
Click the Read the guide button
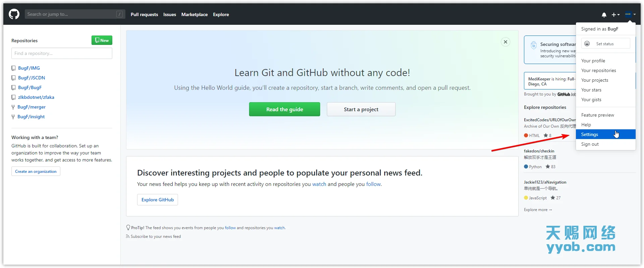pyautogui.click(x=285, y=109)
